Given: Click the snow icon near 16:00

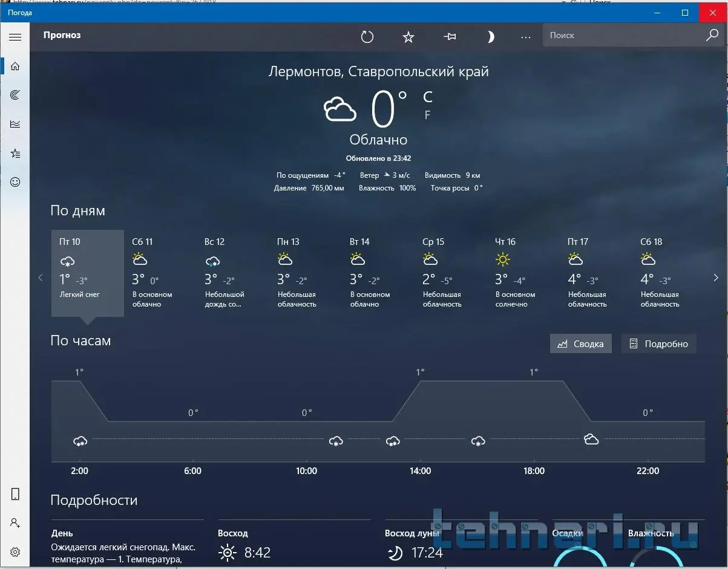Looking at the screenshot, I should pos(478,441).
